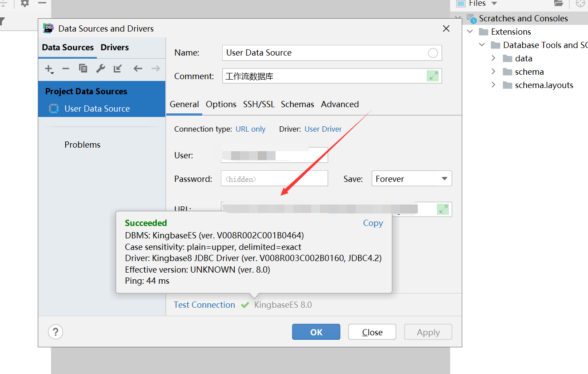Click the KingbaseES 8.0 label beside Test Connection
The height and width of the screenshot is (374, 588).
[x=283, y=305]
